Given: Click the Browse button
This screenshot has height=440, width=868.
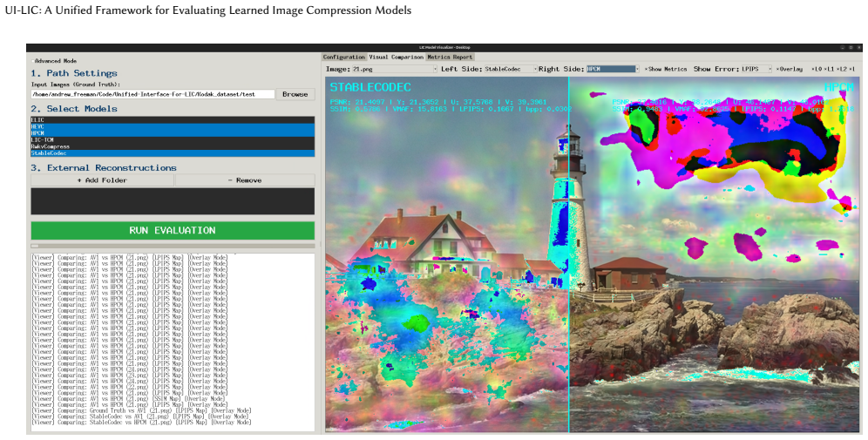Looking at the screenshot, I should [x=295, y=94].
